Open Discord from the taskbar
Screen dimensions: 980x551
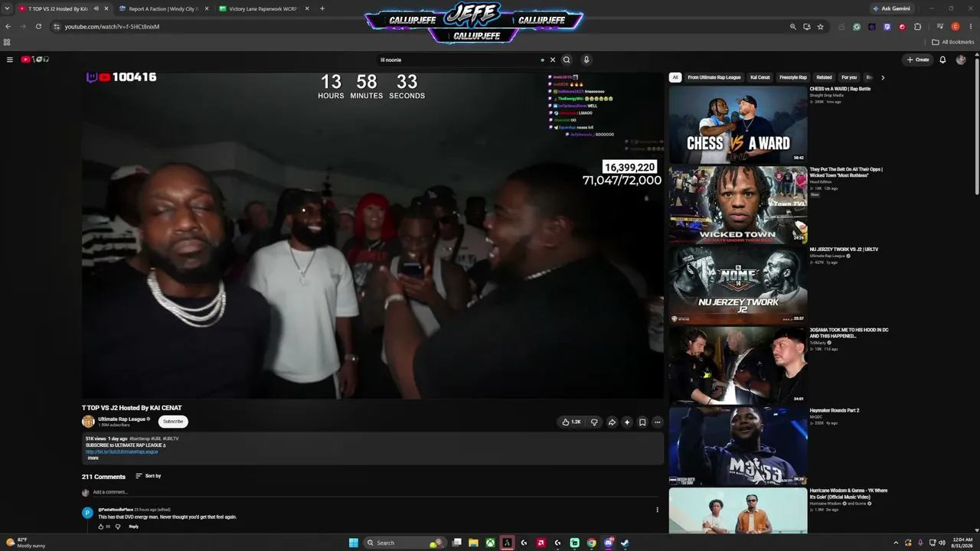[x=608, y=543]
